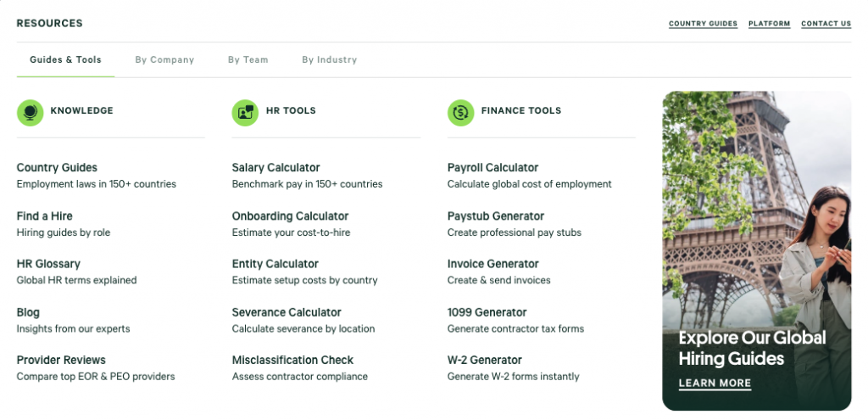This screenshot has width=868, height=420.
Task: Click 'Calculate global cost of employment'
Action: (x=529, y=184)
